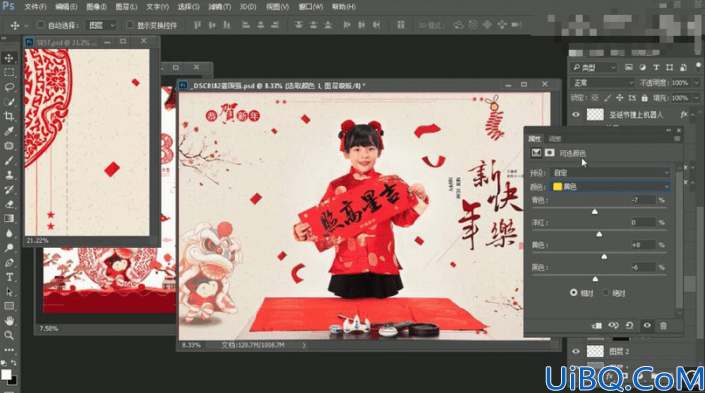Select the Crop tool
This screenshot has width=705, height=393.
(x=9, y=116)
